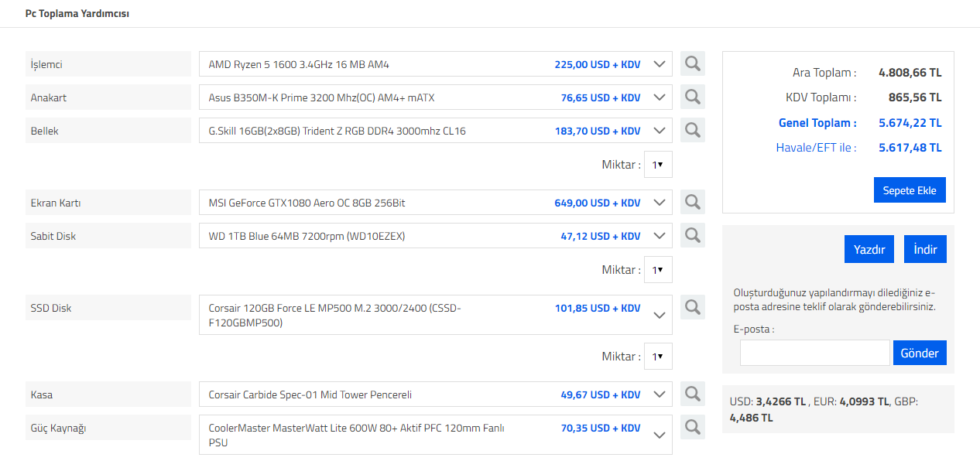Open the search icon for Anakart

(693, 97)
